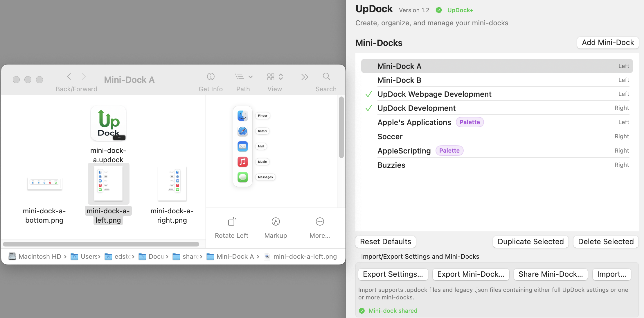
Task: Select the mini-dock-a-right.png thumbnail
Action: [x=172, y=183]
